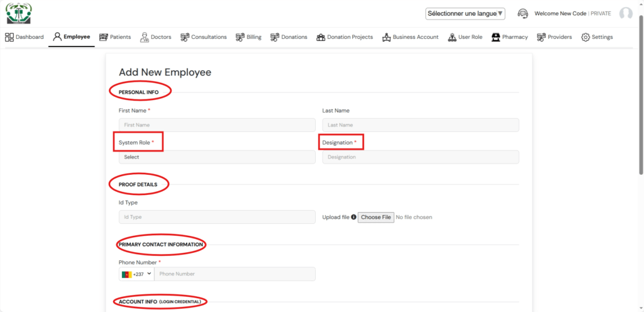Image resolution: width=644 pixels, height=312 pixels.
Task: Click the PROOF DETAILS section heading
Action: 138,185
